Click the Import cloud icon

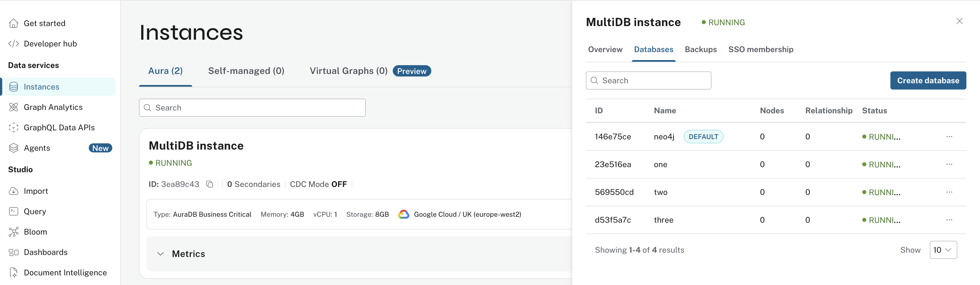14,191
